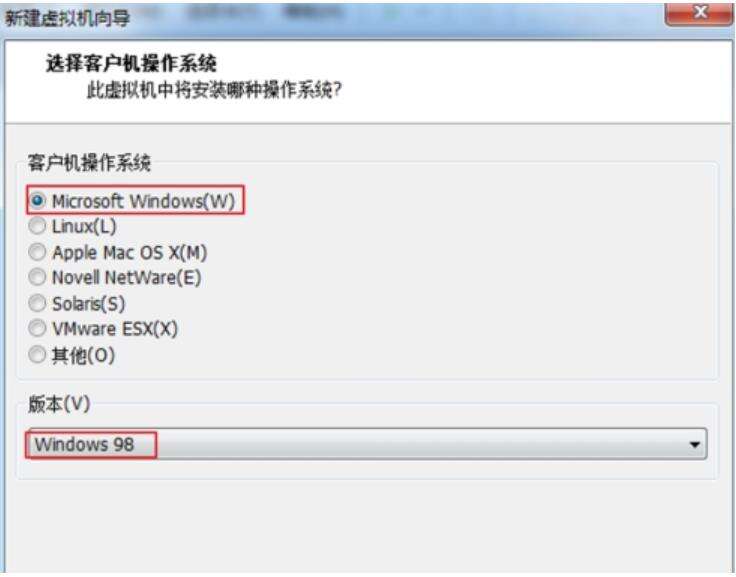Click the 选择客户机操作系统 heading

pos(131,63)
